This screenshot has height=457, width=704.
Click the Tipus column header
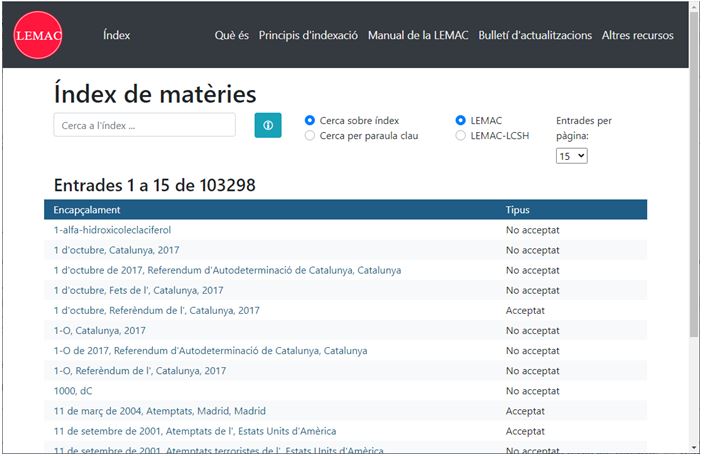click(517, 210)
